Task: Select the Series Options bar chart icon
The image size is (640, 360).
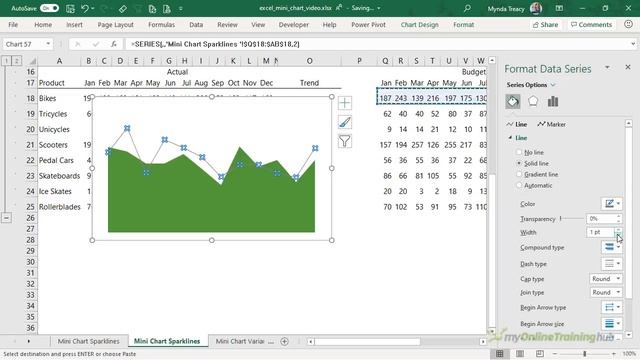Action: [x=553, y=101]
